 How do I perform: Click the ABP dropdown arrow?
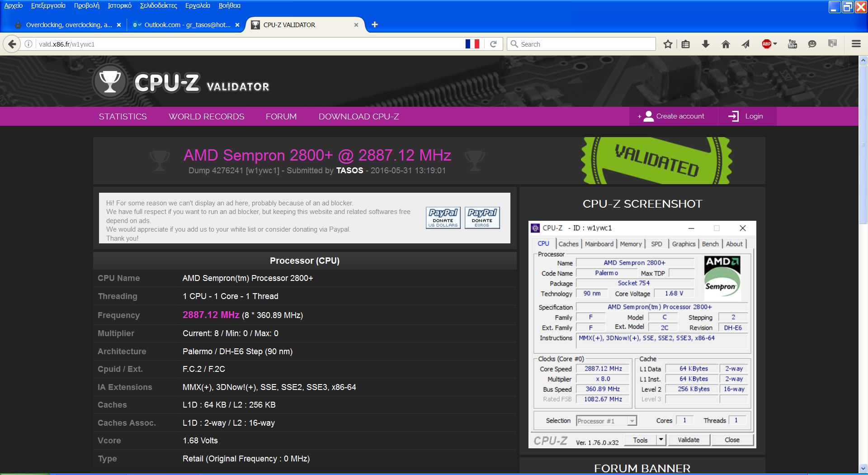tap(775, 44)
